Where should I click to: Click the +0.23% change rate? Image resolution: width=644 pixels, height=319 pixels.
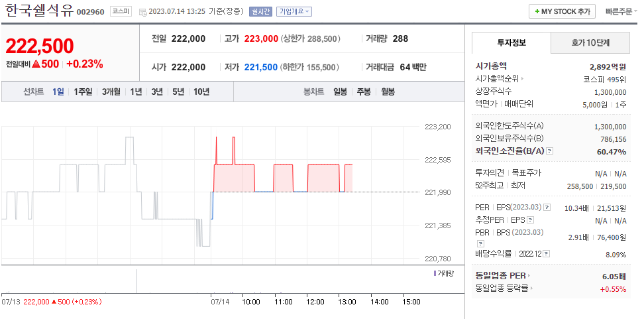(x=85, y=64)
